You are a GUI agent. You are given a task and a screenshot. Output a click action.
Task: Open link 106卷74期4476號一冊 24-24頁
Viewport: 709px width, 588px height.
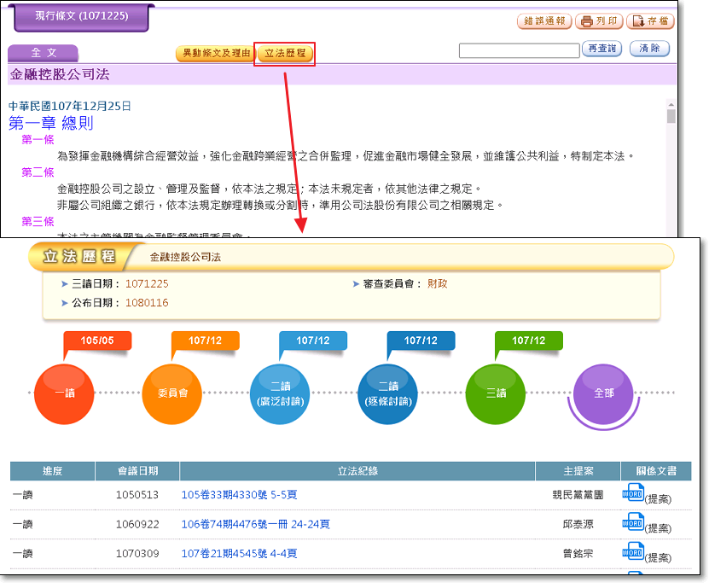[x=255, y=524]
